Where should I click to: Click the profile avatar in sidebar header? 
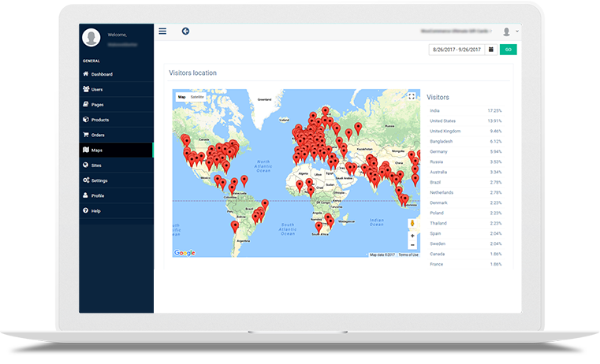tap(92, 37)
